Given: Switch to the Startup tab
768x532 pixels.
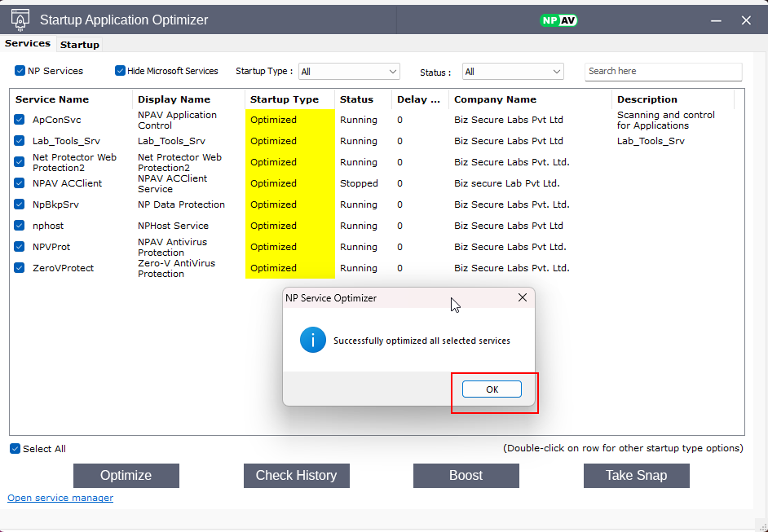Looking at the screenshot, I should (x=80, y=45).
